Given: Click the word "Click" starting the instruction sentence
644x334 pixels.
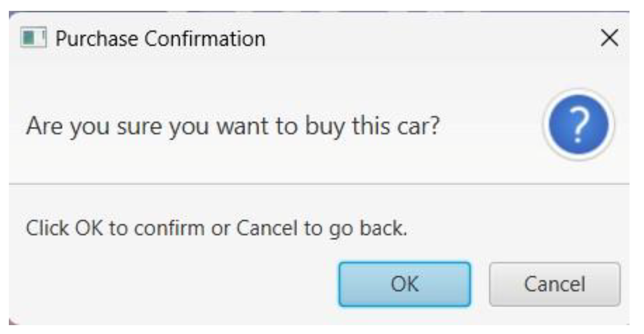Looking at the screenshot, I should point(47,228).
